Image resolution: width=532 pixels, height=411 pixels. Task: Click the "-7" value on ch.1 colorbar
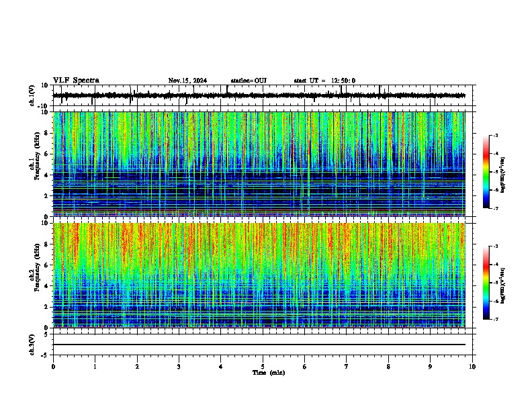(x=495, y=208)
